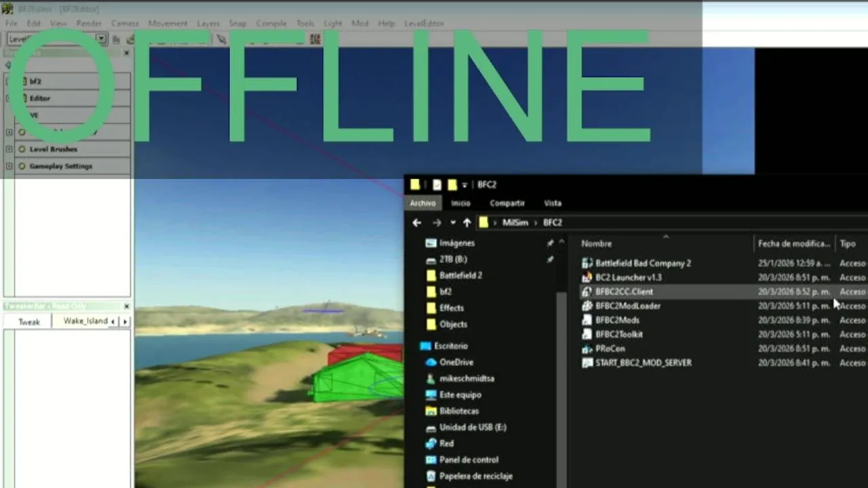Viewport: 868px width, 488px height.
Task: Switch to the Compartir ribbon tab
Action: pos(507,203)
